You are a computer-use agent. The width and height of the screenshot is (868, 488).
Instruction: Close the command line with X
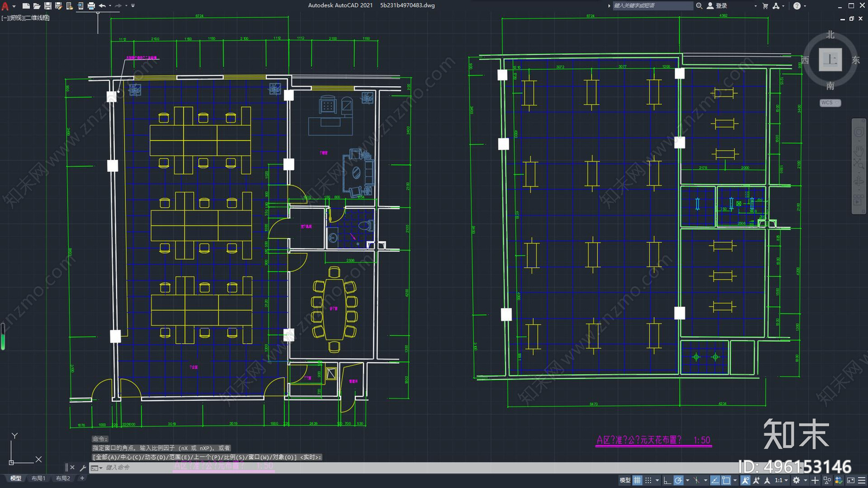[x=72, y=467]
